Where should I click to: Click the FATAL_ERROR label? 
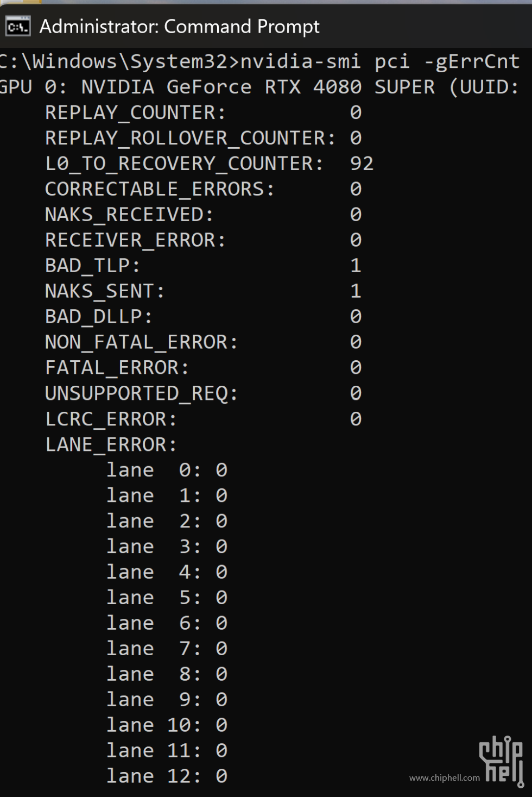click(117, 368)
